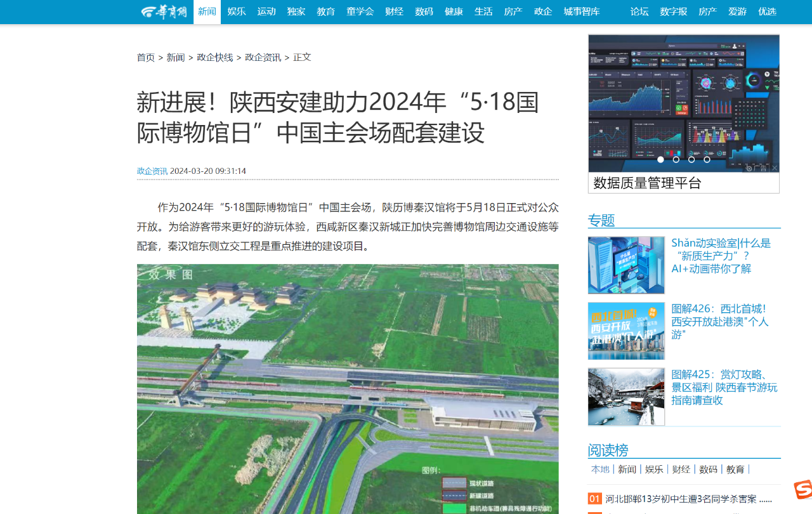This screenshot has height=514, width=812.
Task: Open the 娱乐 menu item
Action: (x=235, y=11)
